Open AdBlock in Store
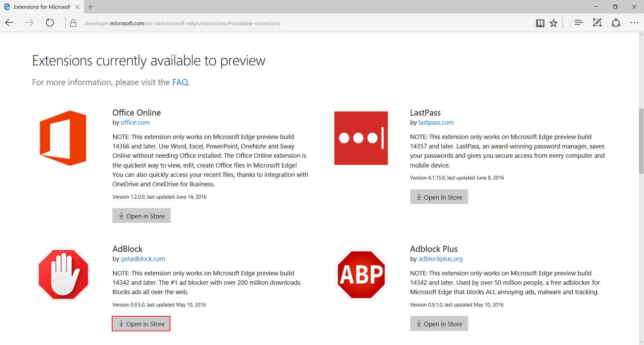Screen dimensions: 644x345 (x=141, y=324)
